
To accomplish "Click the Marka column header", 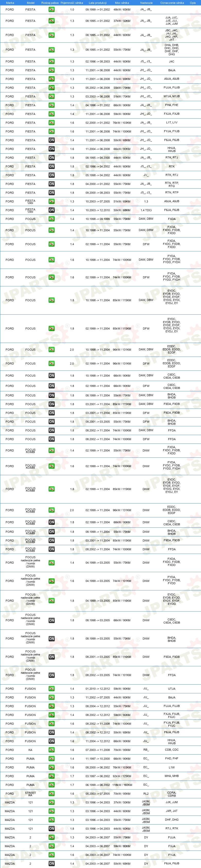I will tap(10, 3).
